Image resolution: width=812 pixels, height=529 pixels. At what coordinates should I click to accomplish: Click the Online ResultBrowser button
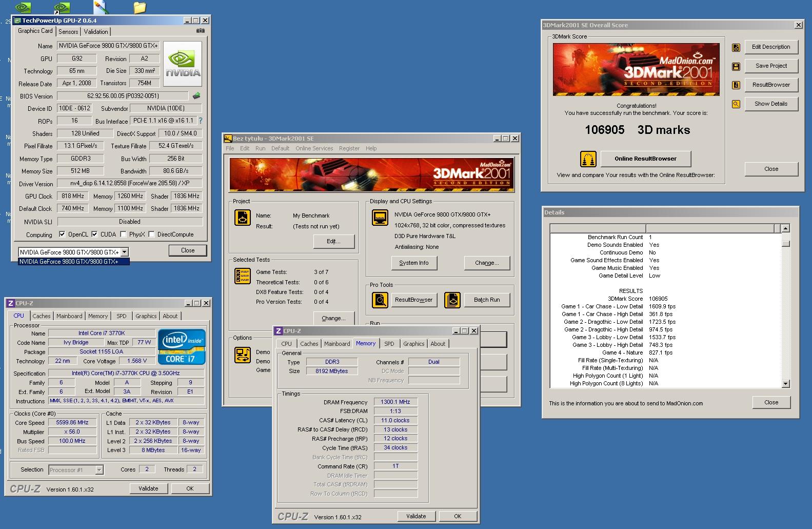click(x=645, y=159)
